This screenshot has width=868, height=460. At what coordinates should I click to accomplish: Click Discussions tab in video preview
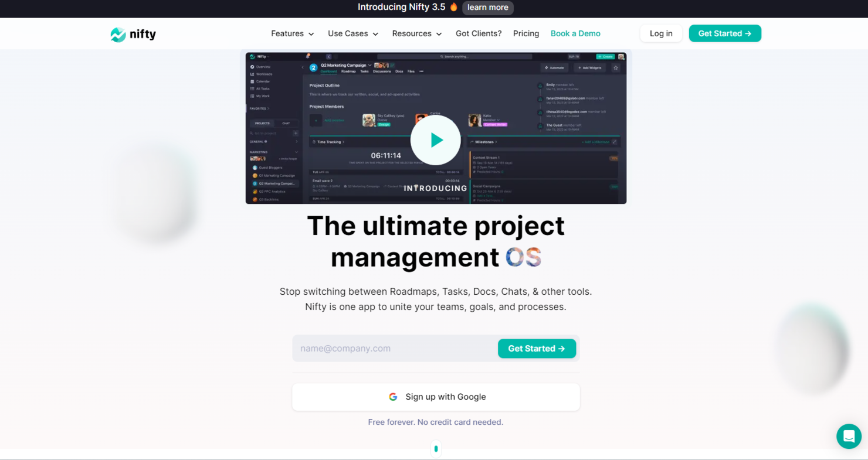tap(382, 71)
